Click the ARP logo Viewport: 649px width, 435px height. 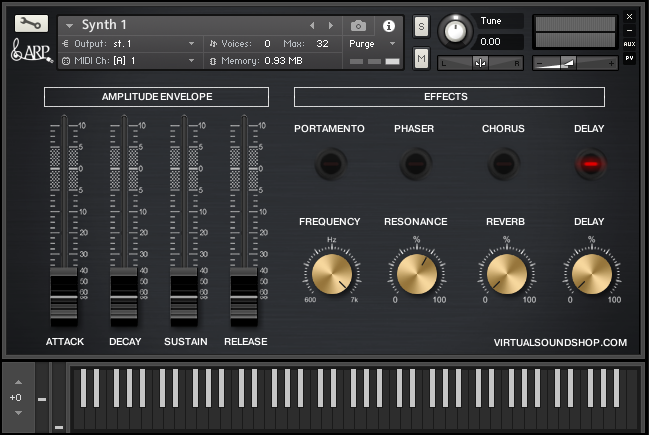pyautogui.click(x=27, y=50)
